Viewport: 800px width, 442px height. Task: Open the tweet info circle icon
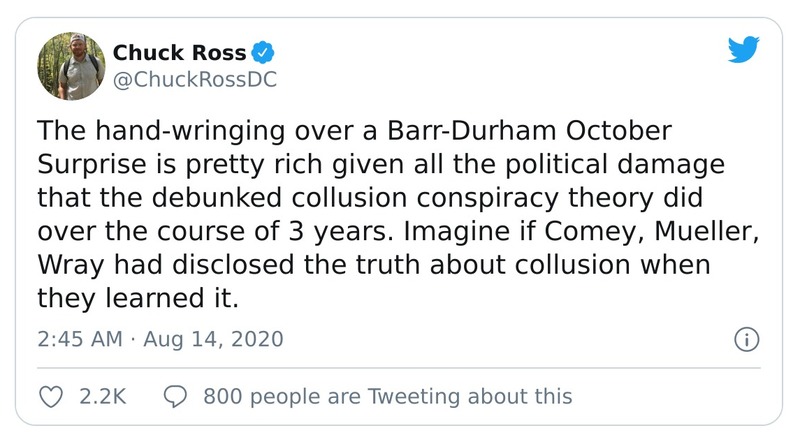pos(745,340)
